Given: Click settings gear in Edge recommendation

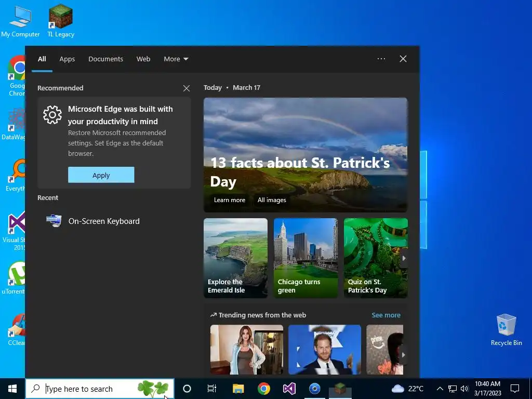Looking at the screenshot, I should [52, 115].
